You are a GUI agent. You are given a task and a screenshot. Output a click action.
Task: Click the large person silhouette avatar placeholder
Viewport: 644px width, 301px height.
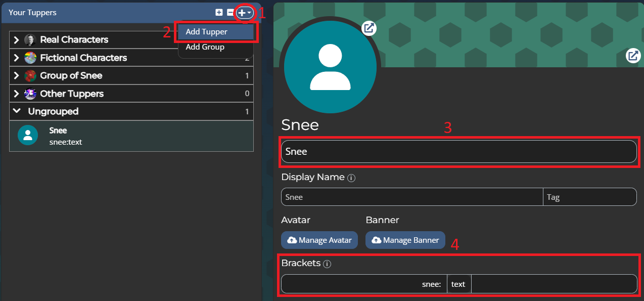coord(330,66)
